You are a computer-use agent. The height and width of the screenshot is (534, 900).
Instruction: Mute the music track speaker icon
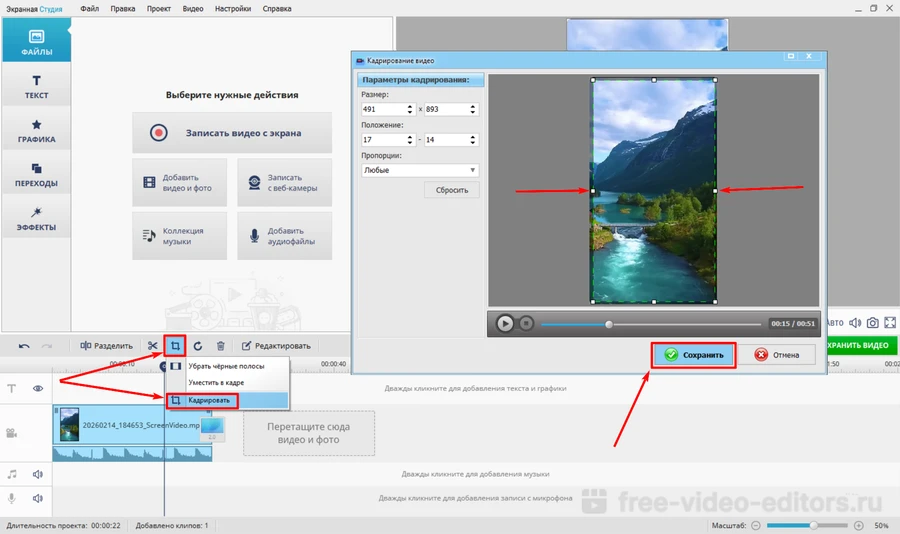(38, 474)
